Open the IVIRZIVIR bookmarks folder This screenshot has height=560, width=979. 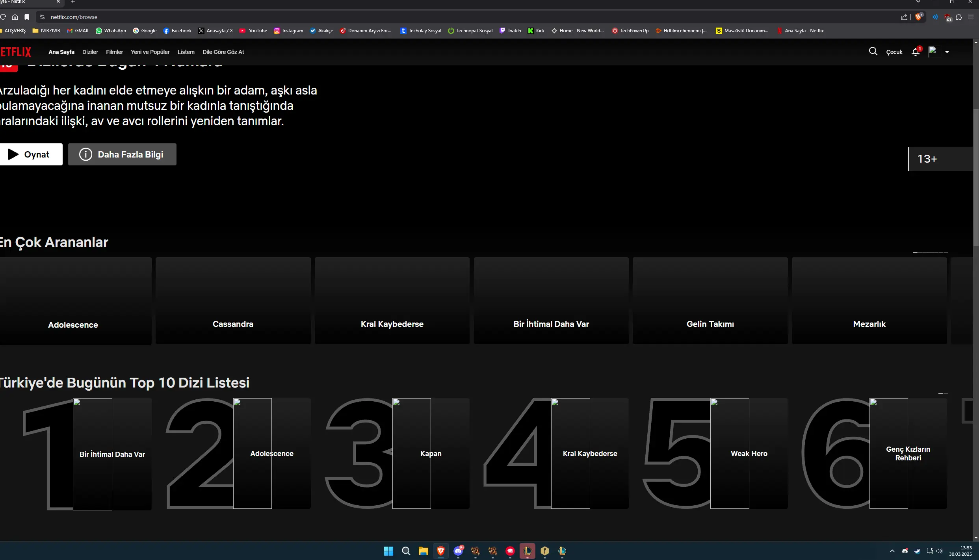(46, 31)
